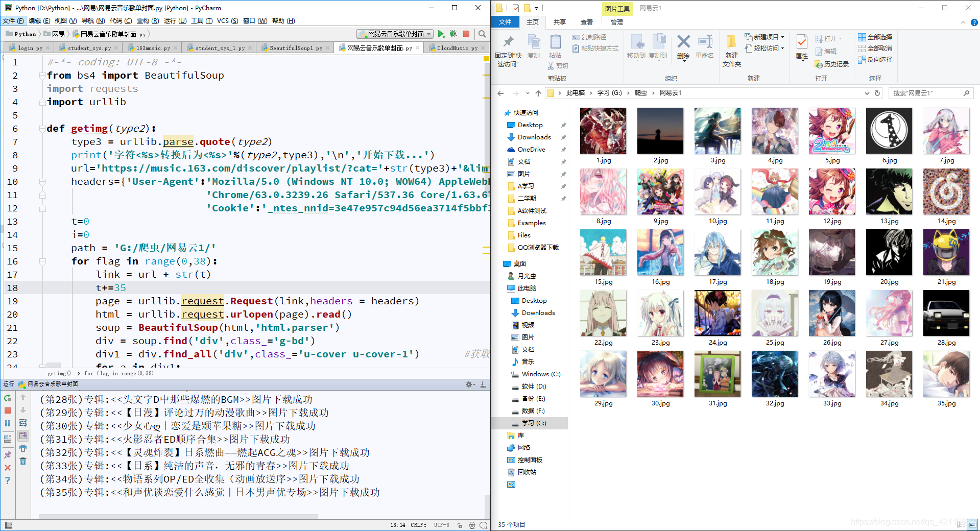Open PyCharm 文件(F) menu
Viewport: 980px width, 531px height.
pos(13,21)
